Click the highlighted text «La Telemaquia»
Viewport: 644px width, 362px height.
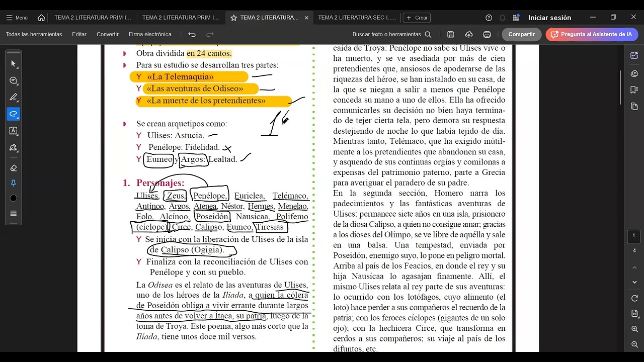click(180, 77)
